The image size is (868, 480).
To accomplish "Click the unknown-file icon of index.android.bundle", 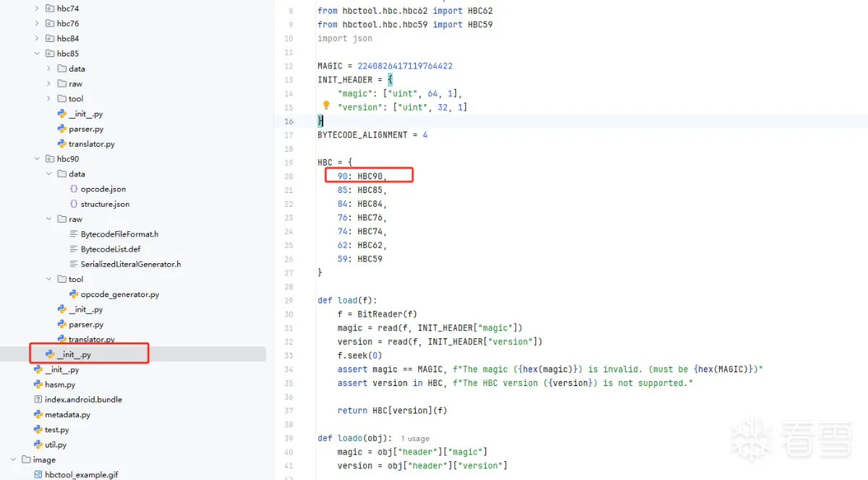I will coord(38,400).
